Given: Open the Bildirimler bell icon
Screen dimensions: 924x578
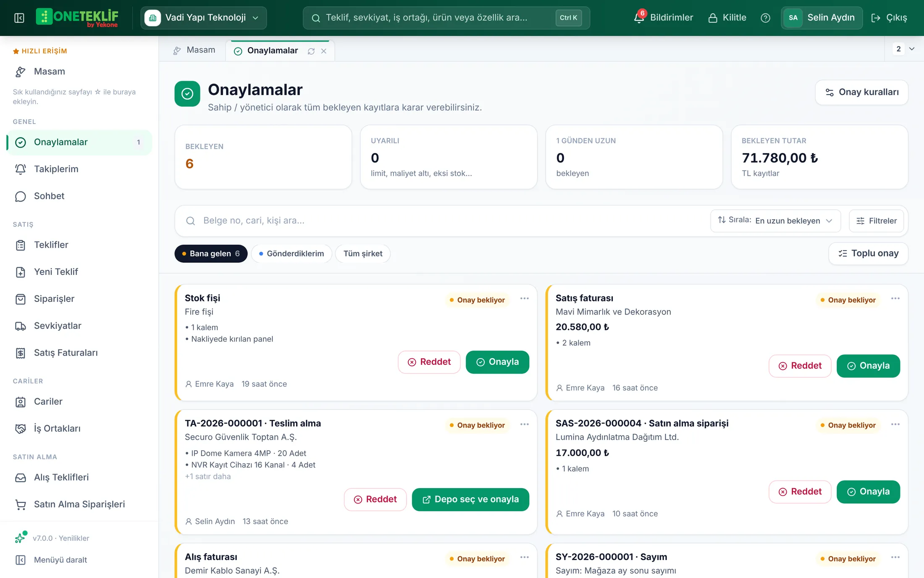Looking at the screenshot, I should pos(639,18).
